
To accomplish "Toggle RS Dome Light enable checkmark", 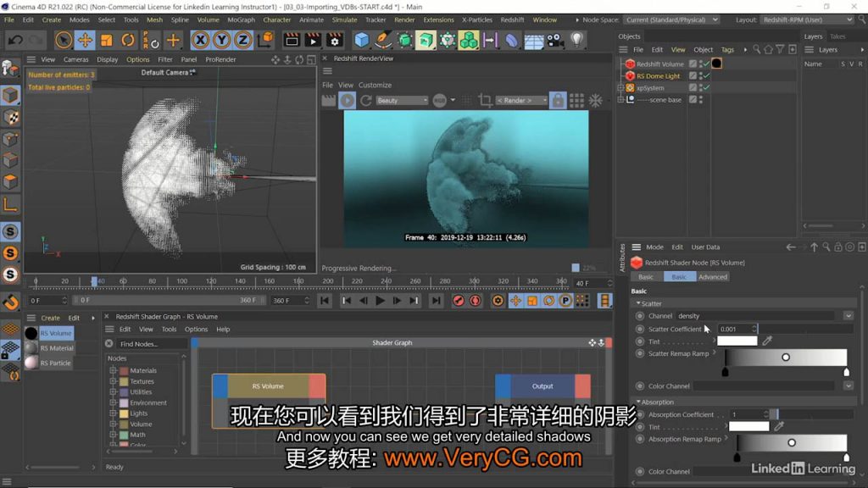I will click(x=706, y=75).
